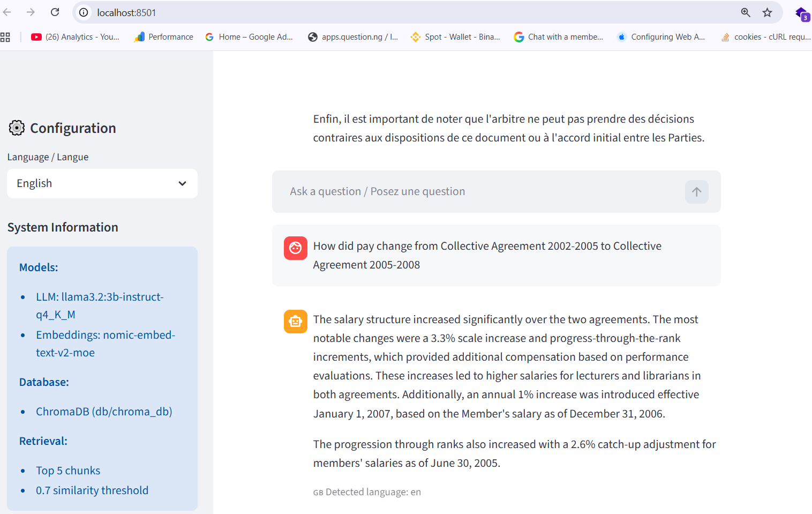Click the 0.7 similarity threshold entry
This screenshot has height=514, width=812.
(92, 490)
